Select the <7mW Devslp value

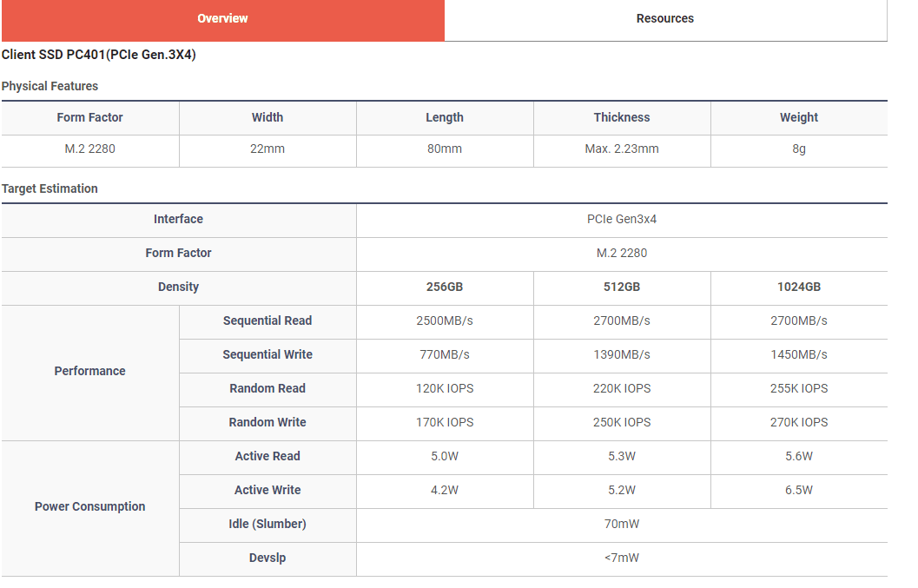(622, 558)
